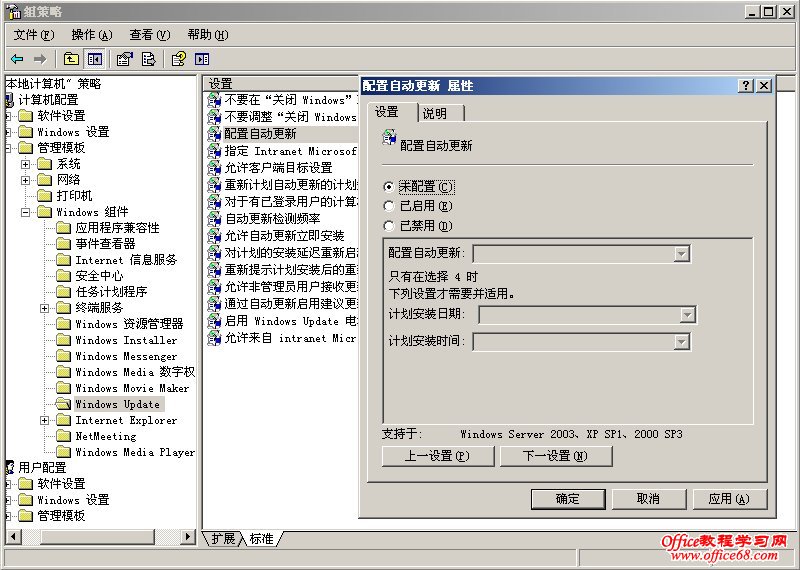Select the 未配置 radio button
This screenshot has height=570, width=800.
click(x=389, y=187)
